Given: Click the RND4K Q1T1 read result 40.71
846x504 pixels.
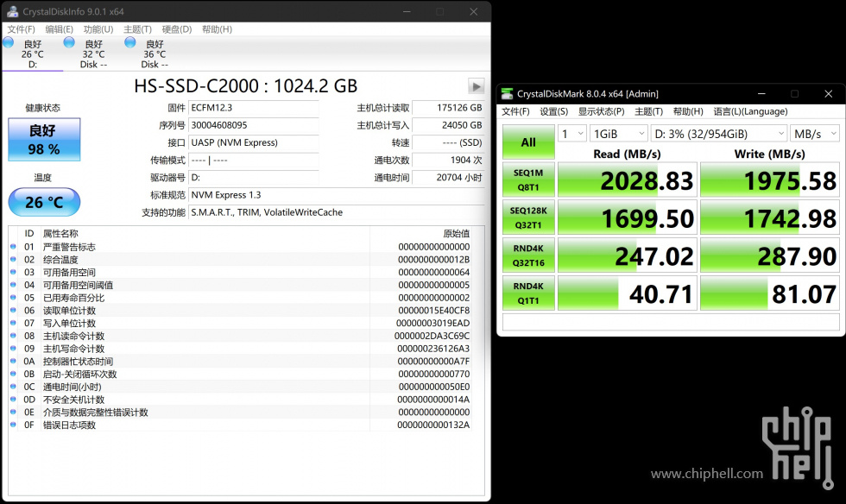Looking at the screenshot, I should point(627,293).
